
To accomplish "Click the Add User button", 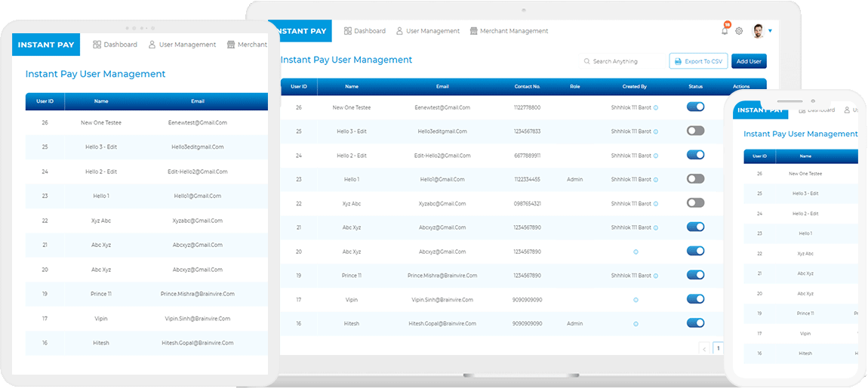I will point(749,61).
